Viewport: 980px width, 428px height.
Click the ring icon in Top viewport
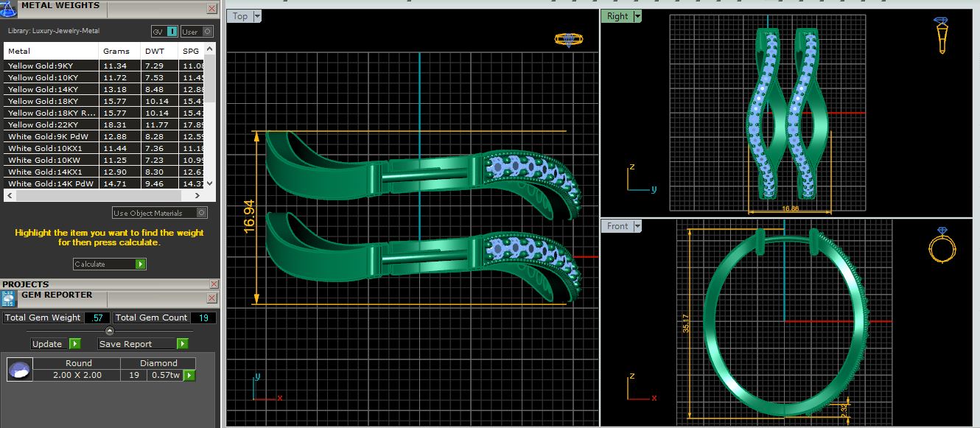click(570, 40)
